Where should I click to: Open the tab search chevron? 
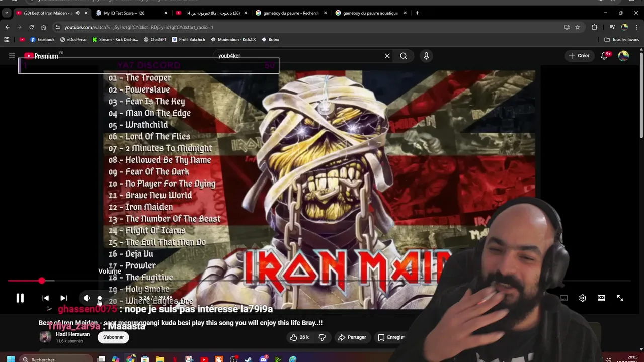7,13
